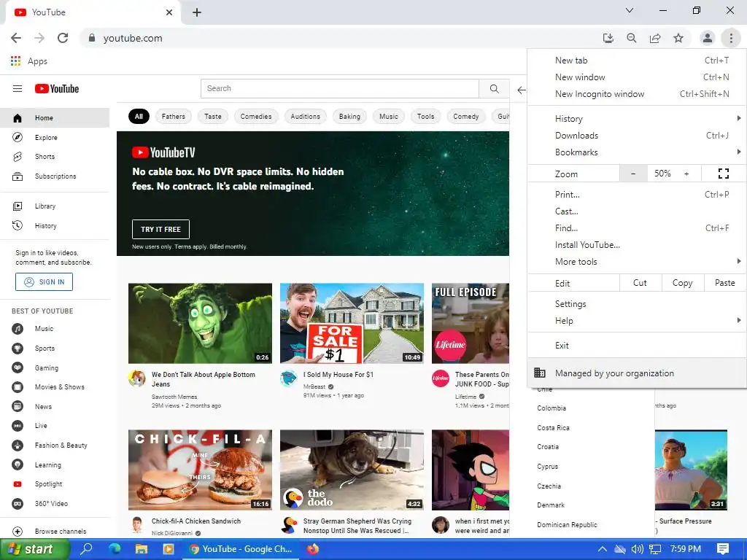
Task: Focus the YouTube Search field
Action: tap(340, 88)
